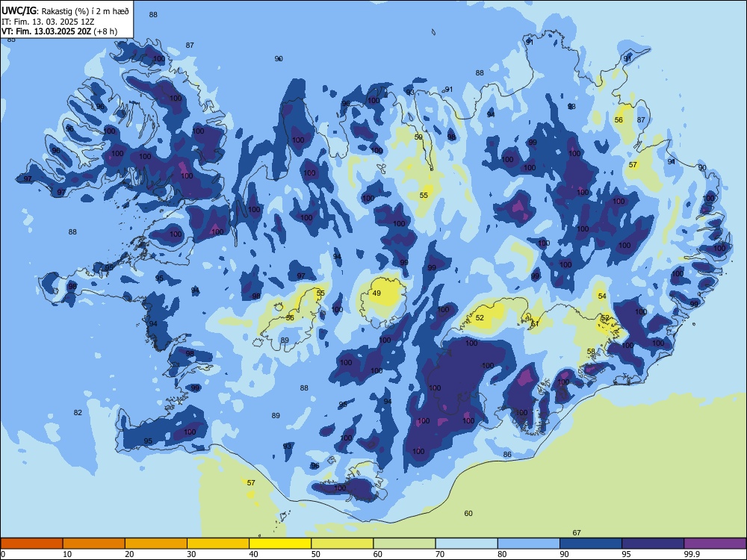Click the 'VT: Fim. 13.03.2025 20Z (+8 h)' line

coord(59,31)
